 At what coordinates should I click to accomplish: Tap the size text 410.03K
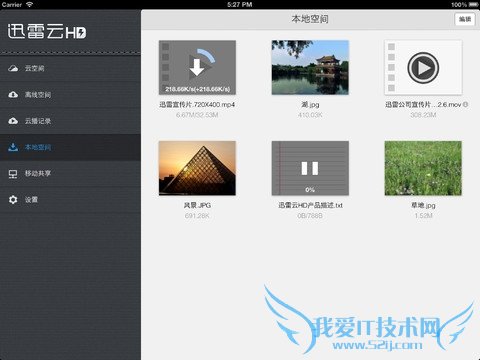pos(310,115)
